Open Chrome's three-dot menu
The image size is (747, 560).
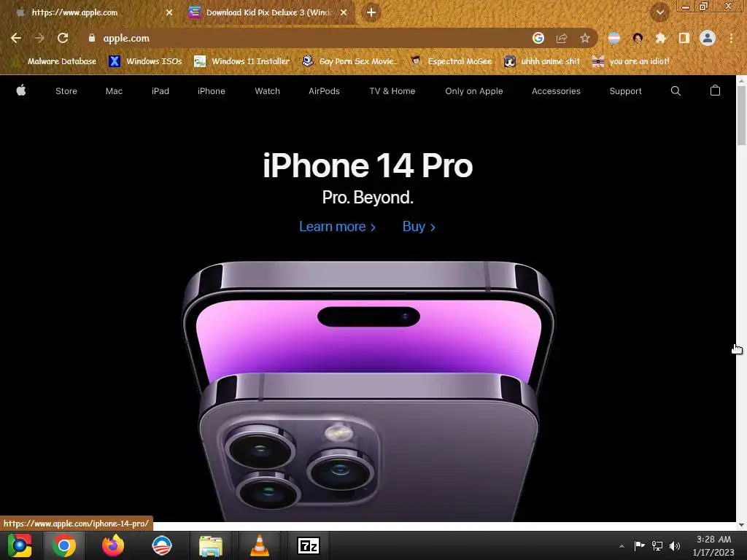pyautogui.click(x=731, y=38)
